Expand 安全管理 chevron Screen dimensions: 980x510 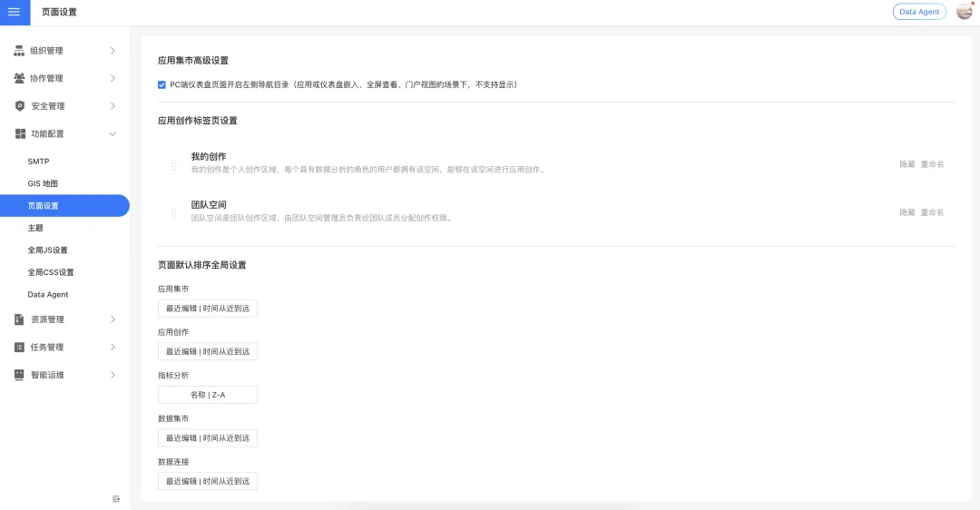point(113,105)
